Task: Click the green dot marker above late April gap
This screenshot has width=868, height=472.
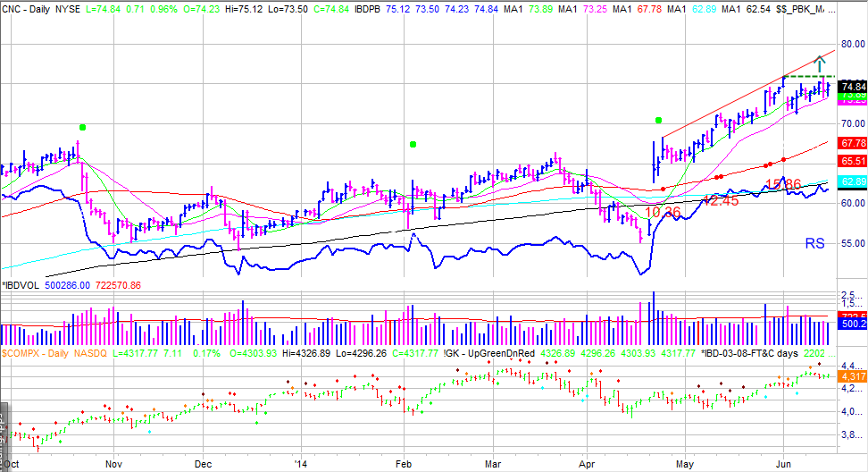Action: 658,120
